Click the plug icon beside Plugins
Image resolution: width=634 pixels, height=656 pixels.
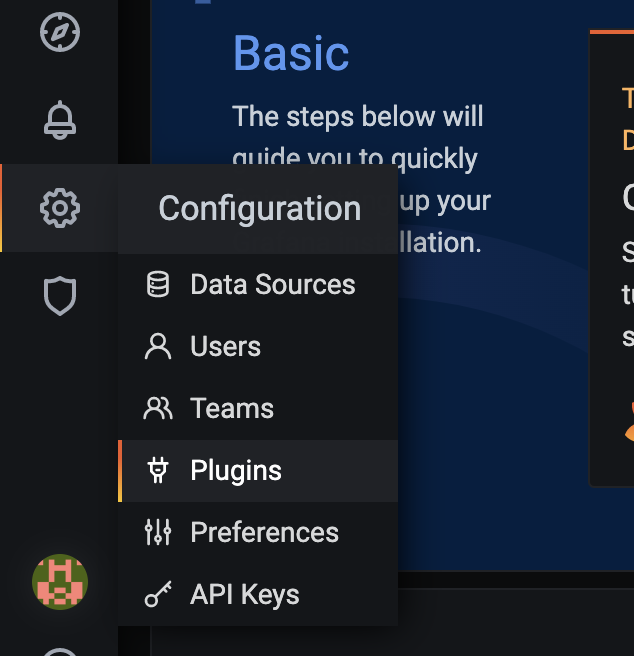158,471
